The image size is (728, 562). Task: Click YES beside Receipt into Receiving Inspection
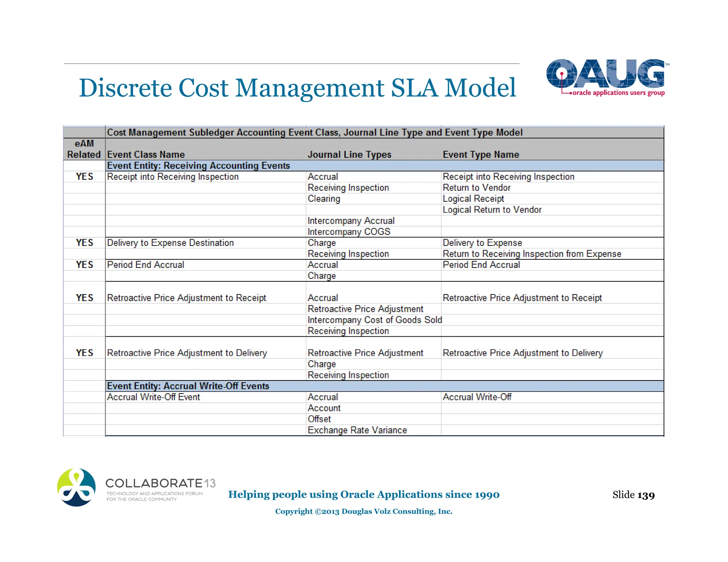point(85,177)
